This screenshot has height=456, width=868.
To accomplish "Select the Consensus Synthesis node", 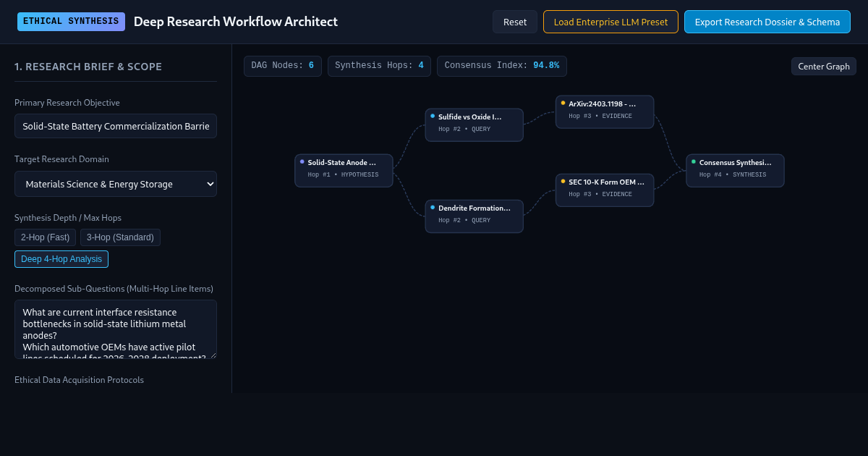I will (735, 171).
